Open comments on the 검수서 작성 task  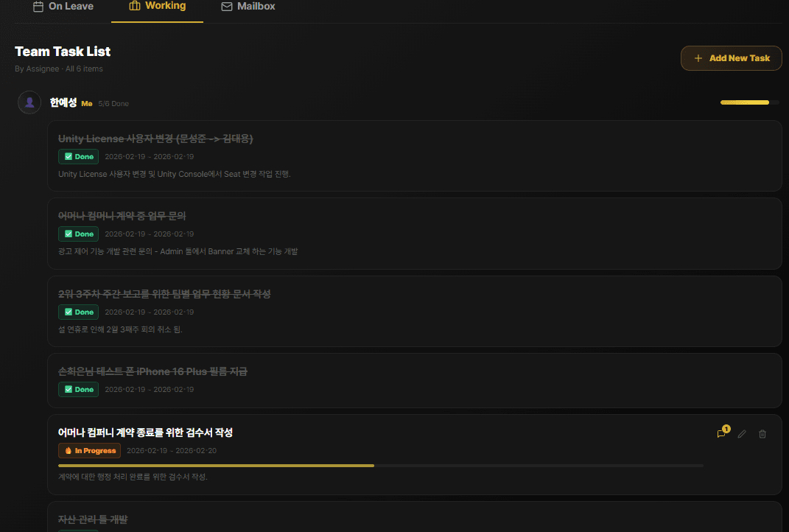point(722,434)
